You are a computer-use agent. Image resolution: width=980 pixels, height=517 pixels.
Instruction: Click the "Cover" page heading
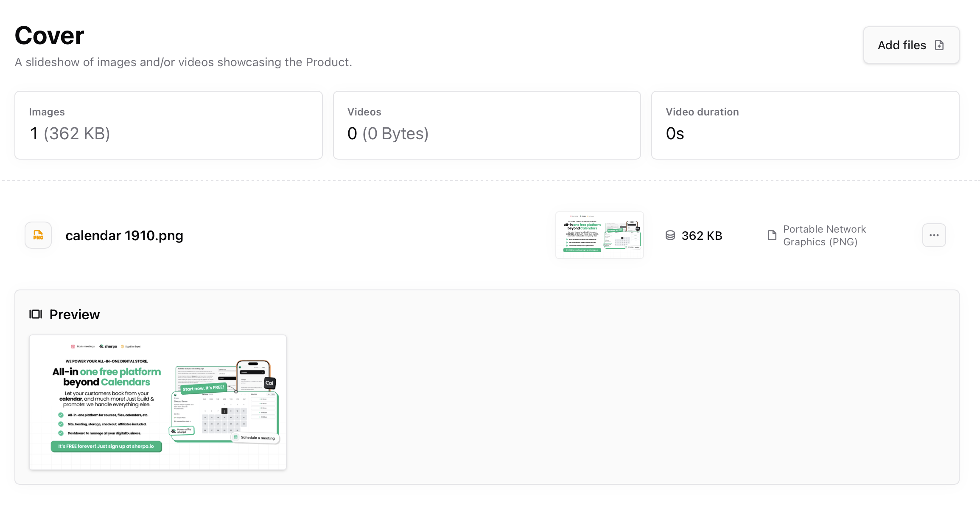49,35
